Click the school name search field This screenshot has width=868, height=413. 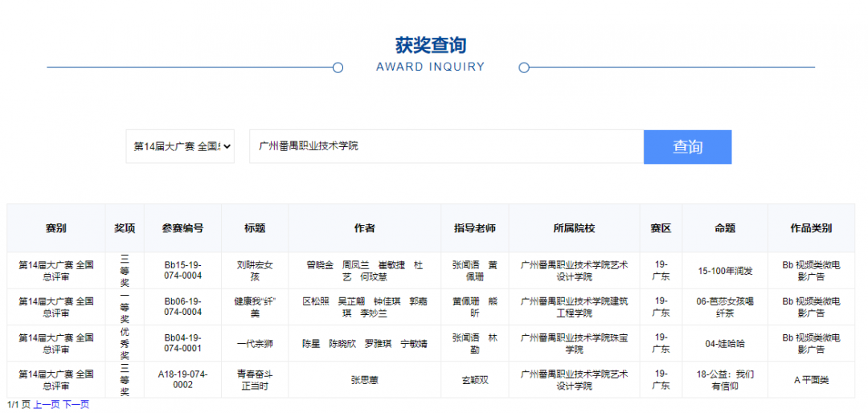[x=446, y=146]
